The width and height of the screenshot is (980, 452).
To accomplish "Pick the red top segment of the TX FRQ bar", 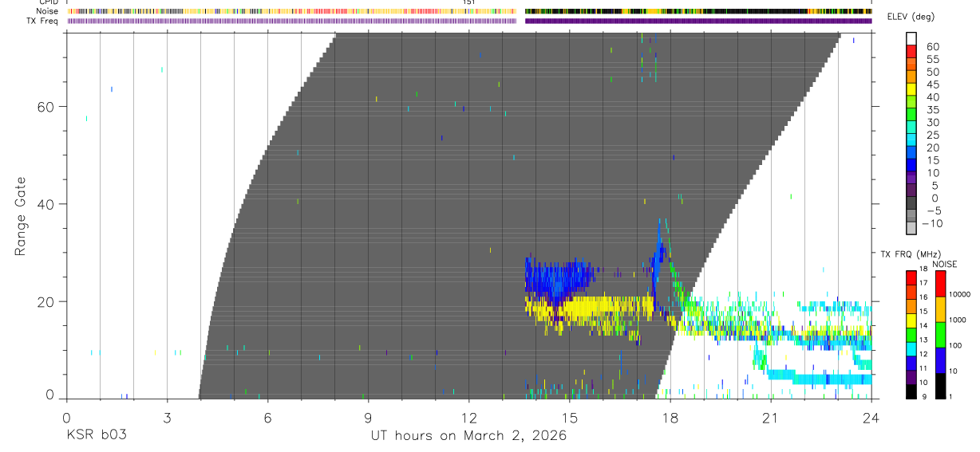I will [911, 278].
